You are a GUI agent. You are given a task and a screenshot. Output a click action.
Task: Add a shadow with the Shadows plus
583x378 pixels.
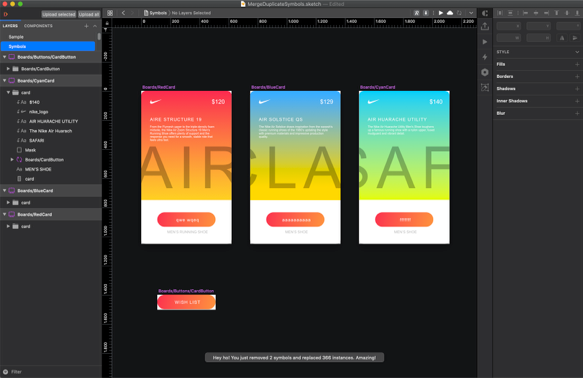(x=577, y=89)
